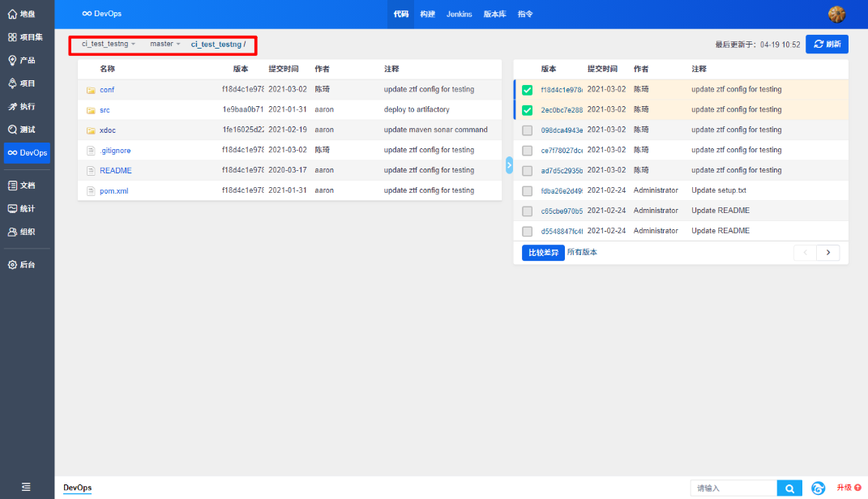The image size is (868, 499).
Task: Uncheck revision f18d4c1e978 checkbox
Action: [528, 90]
